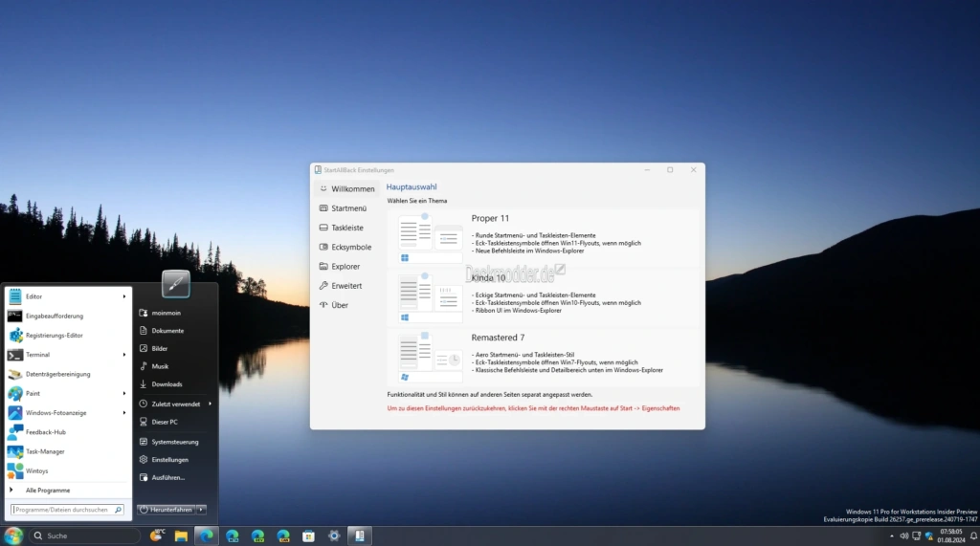980x546 pixels.
Task: Click the Windows 7 style Start orb
Action: 13,536
